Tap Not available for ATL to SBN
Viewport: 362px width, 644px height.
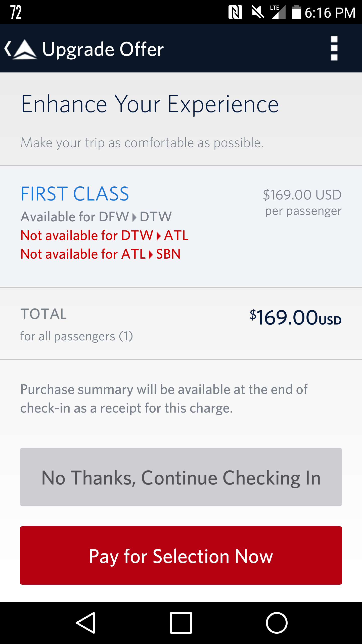click(100, 254)
